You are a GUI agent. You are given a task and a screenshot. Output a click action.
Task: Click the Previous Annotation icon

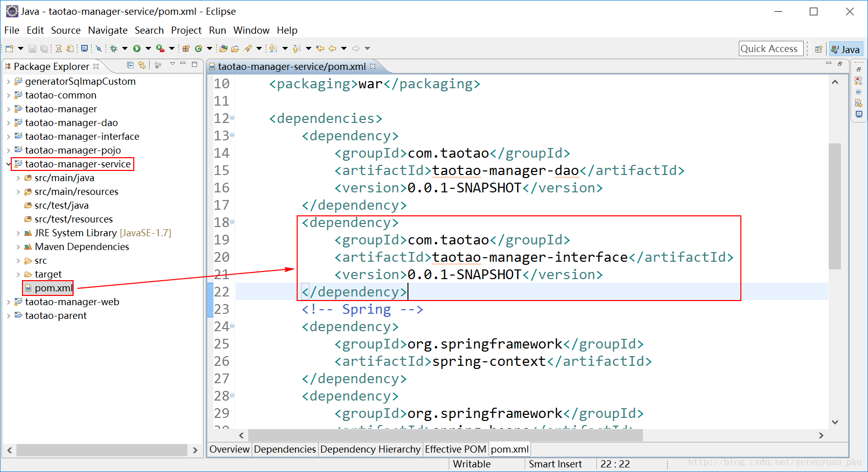(296, 48)
